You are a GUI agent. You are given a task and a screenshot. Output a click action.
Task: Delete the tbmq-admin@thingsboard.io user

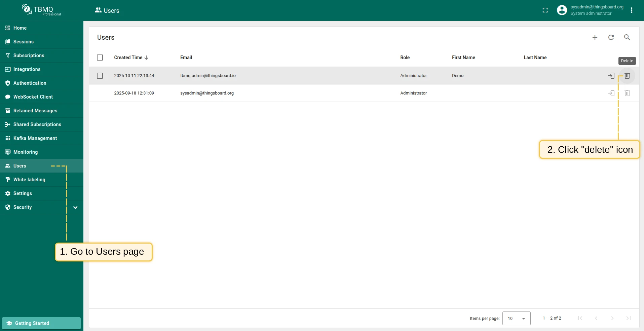click(x=627, y=76)
